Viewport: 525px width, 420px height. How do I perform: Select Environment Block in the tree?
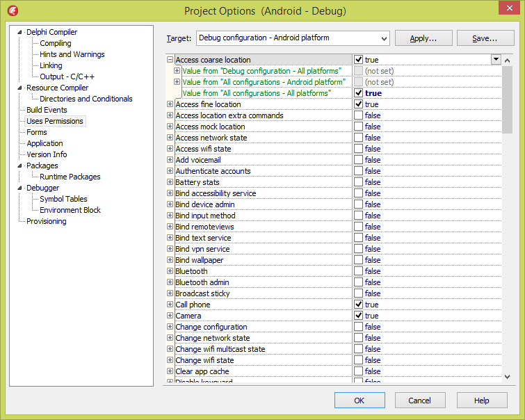coord(70,210)
